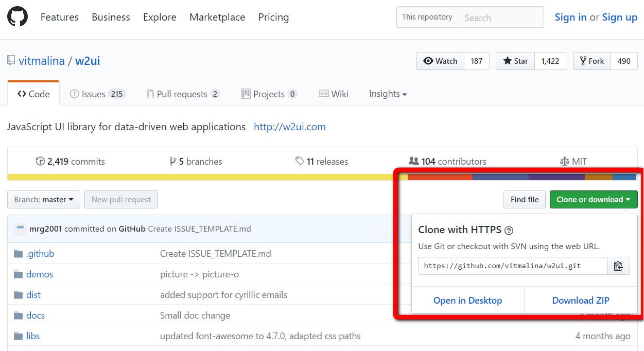Click mrg2001 avatar image
Screen dimensions: 644x351
[20, 229]
